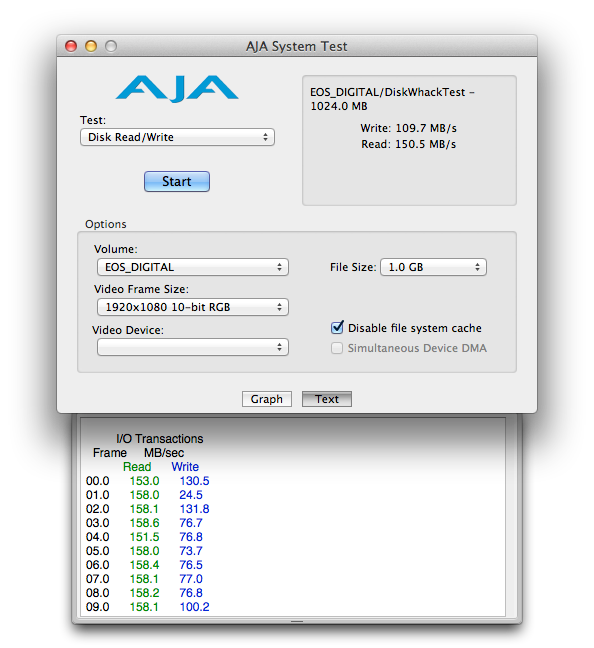Screen dimensions: 594x648
Task: Click read value 151.5 in frame 04.0
Action: click(x=144, y=537)
